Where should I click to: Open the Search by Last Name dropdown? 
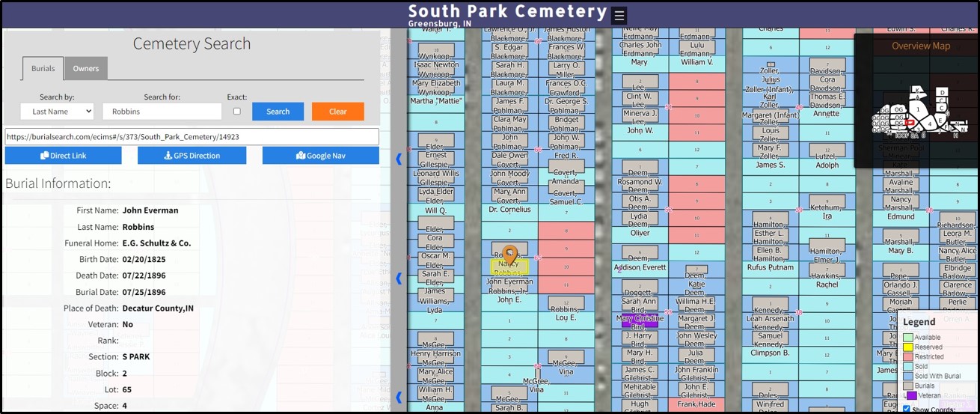57,112
